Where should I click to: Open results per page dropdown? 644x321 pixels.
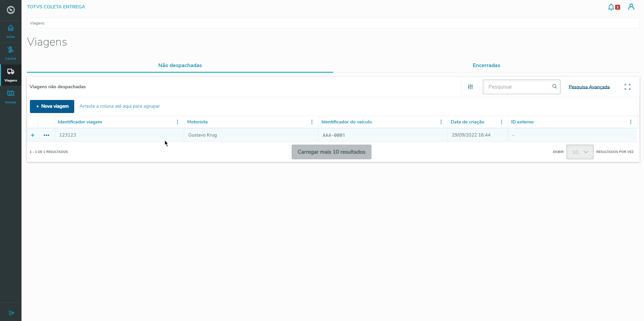[x=579, y=152]
